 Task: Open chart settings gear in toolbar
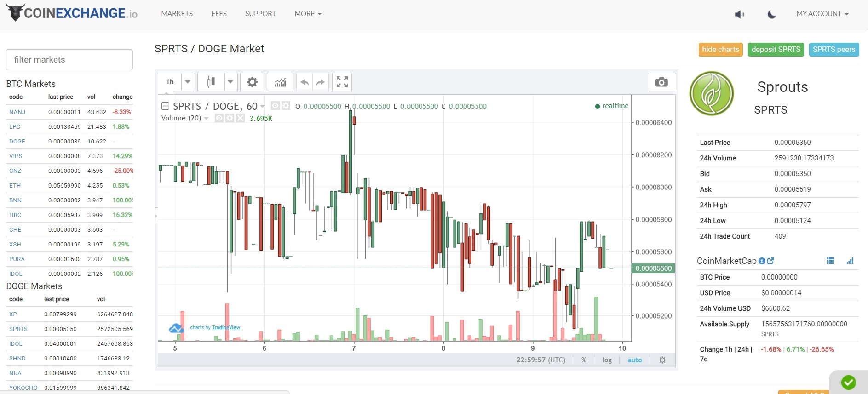pyautogui.click(x=252, y=82)
